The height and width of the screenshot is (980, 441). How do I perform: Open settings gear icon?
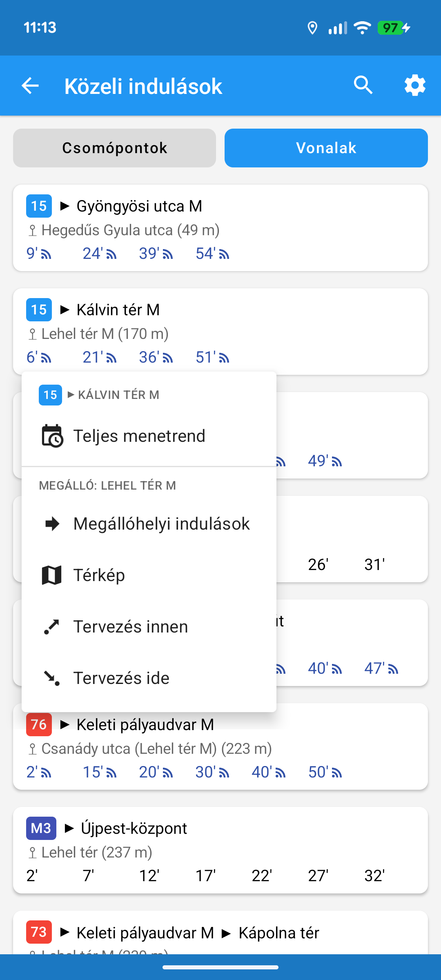tap(415, 85)
